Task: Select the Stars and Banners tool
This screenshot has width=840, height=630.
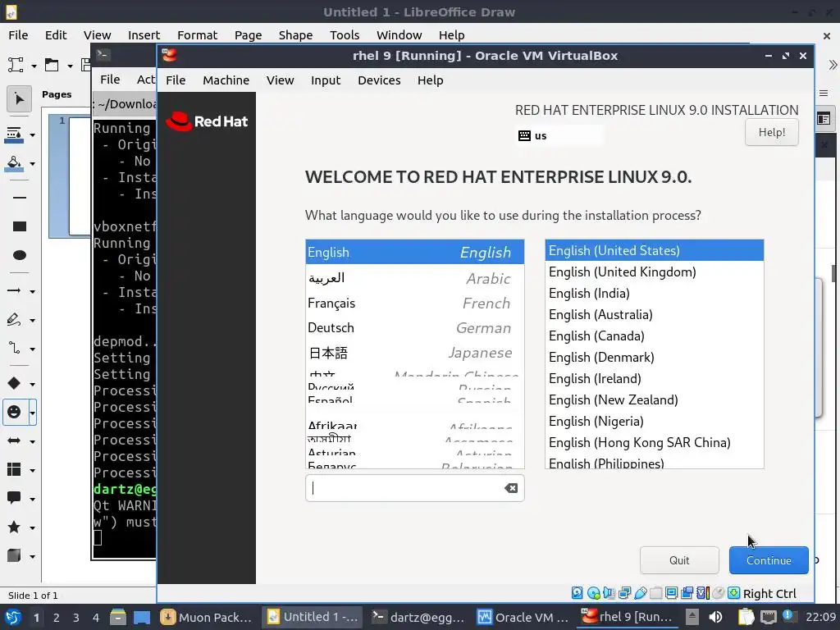Action: coord(14,527)
